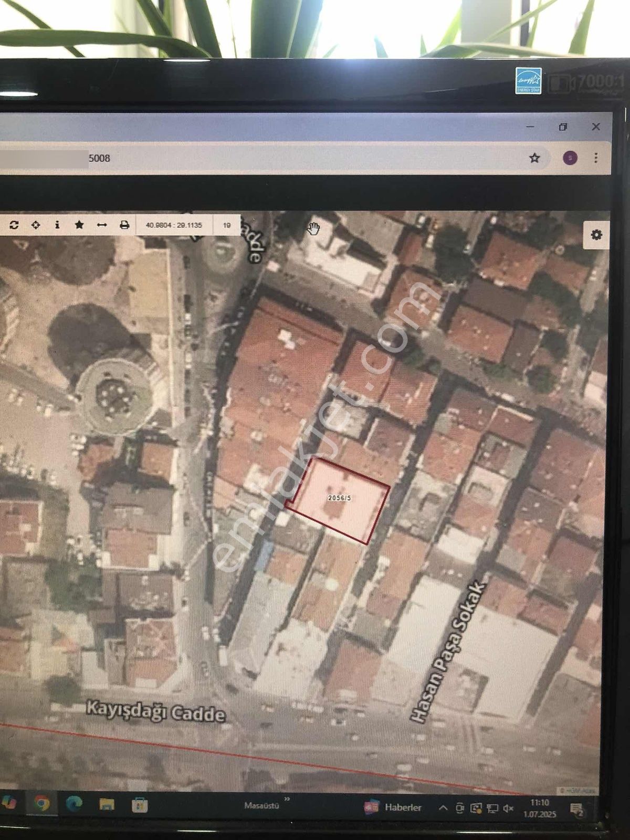The width and height of the screenshot is (630, 840).
Task: Open map settings gear icon
Action: 596,235
